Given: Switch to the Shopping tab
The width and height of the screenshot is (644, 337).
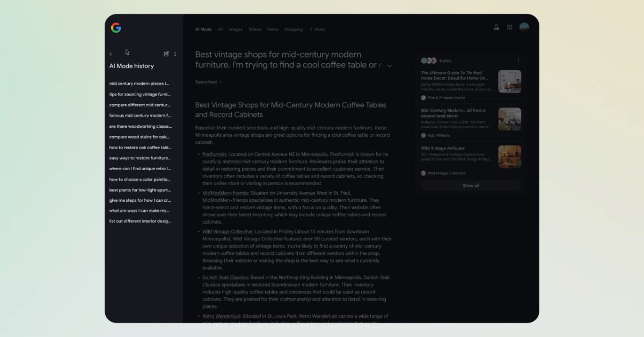Looking at the screenshot, I should click(293, 30).
